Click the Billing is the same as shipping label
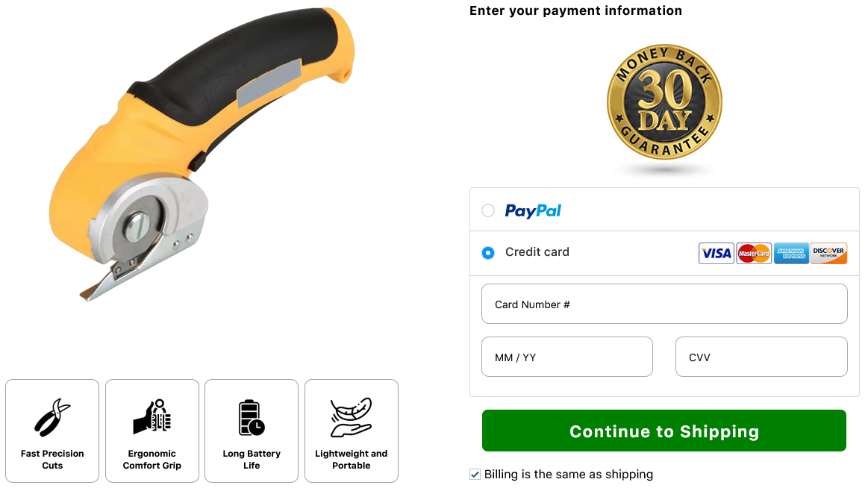868x488 pixels. coord(569,474)
